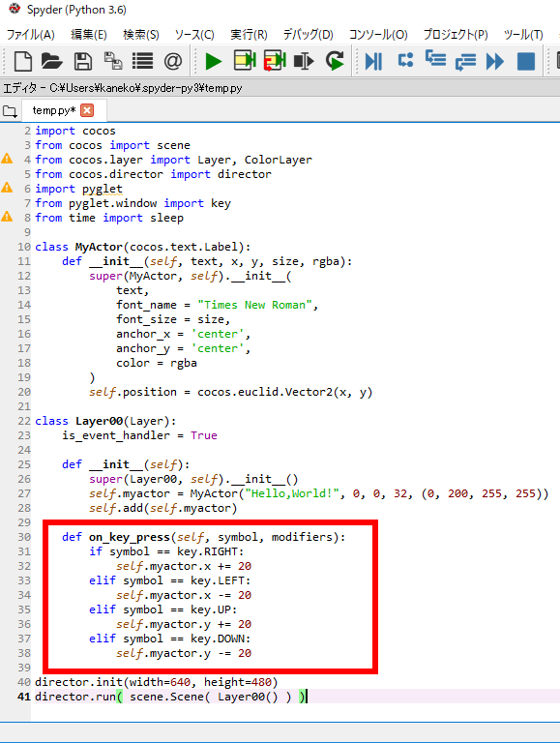Open a file with folder icon
Image resolution: width=560 pixels, height=743 pixels.
pos(52,61)
